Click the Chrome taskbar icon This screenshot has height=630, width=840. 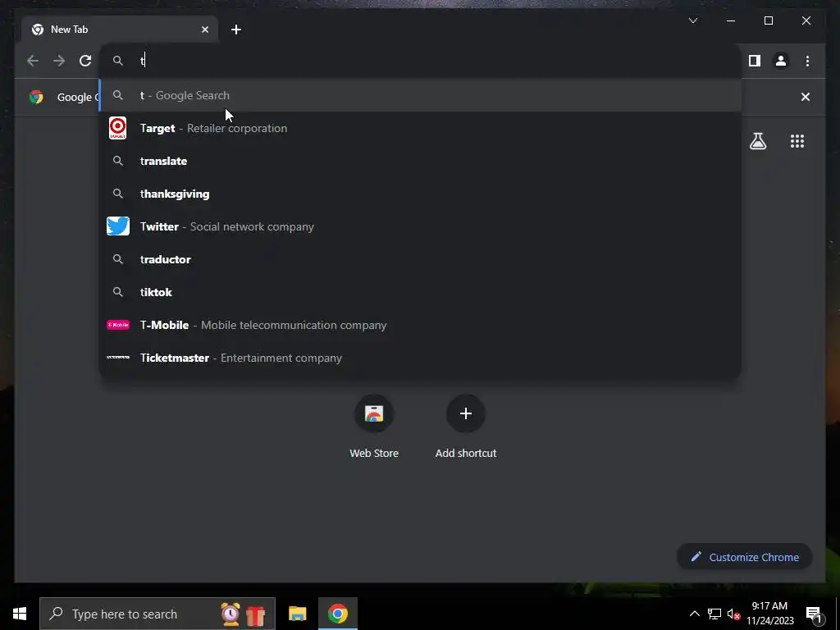pyautogui.click(x=337, y=614)
